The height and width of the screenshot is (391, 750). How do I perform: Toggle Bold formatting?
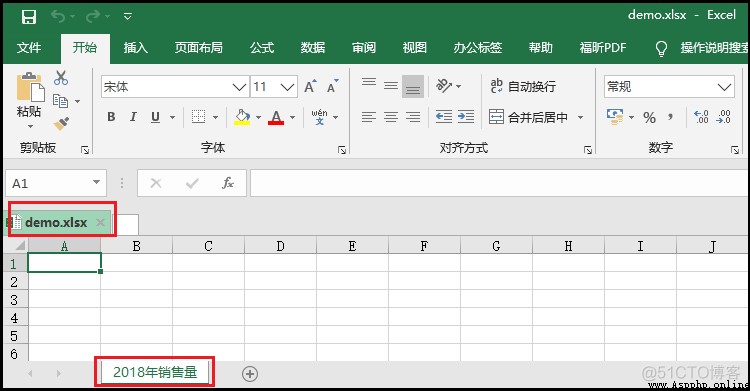[111, 117]
